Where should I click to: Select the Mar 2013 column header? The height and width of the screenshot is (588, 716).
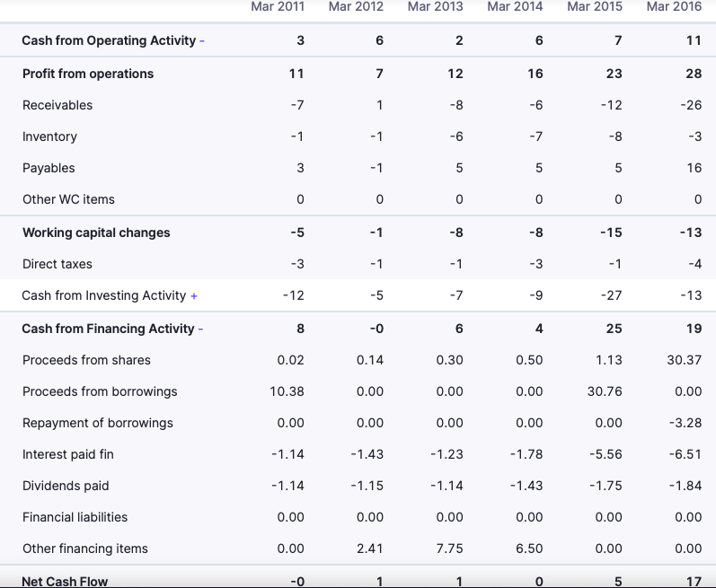click(436, 6)
